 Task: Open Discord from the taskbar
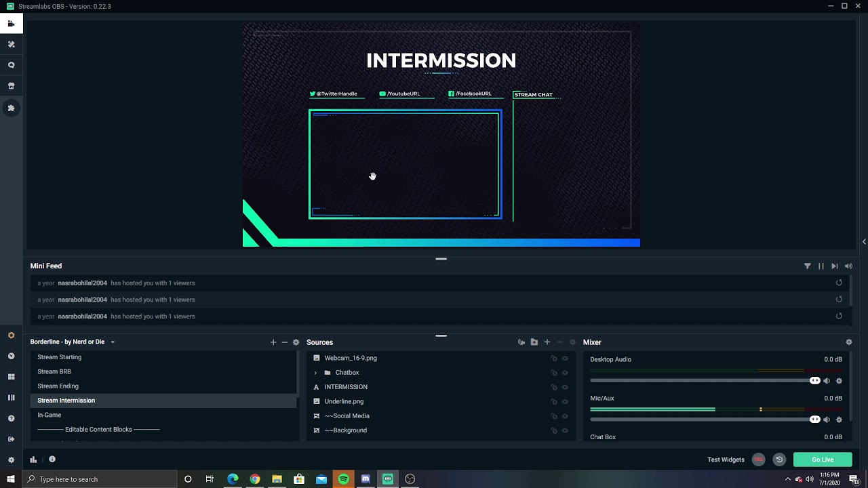click(366, 479)
